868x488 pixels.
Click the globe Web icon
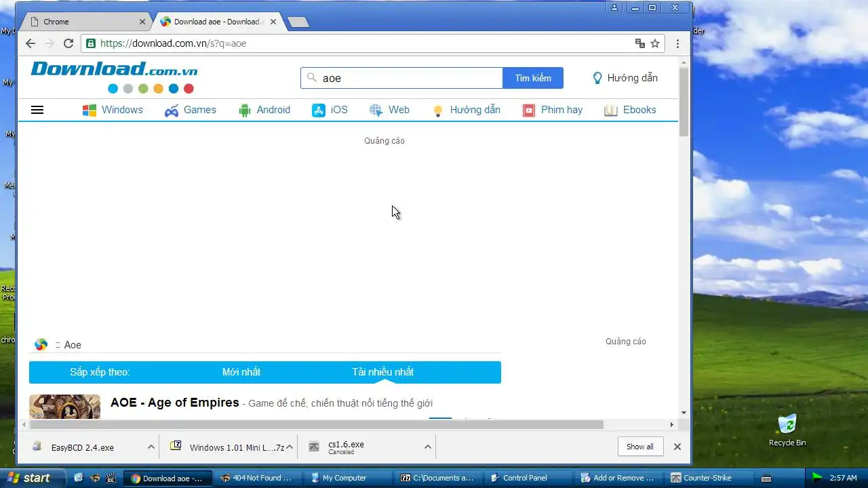(376, 110)
